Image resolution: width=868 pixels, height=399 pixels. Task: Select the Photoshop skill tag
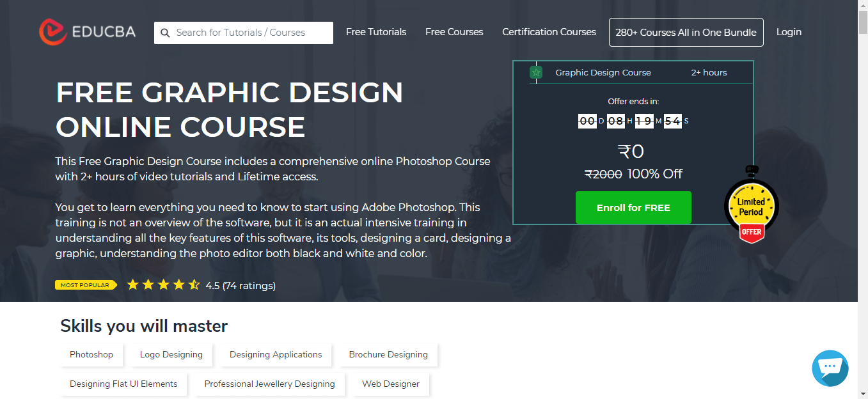click(x=91, y=355)
